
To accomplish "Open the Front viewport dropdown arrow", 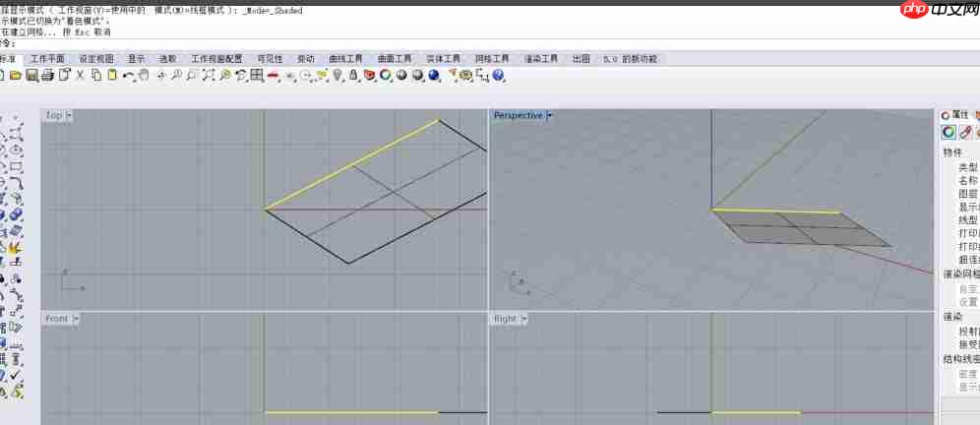I will click(75, 319).
